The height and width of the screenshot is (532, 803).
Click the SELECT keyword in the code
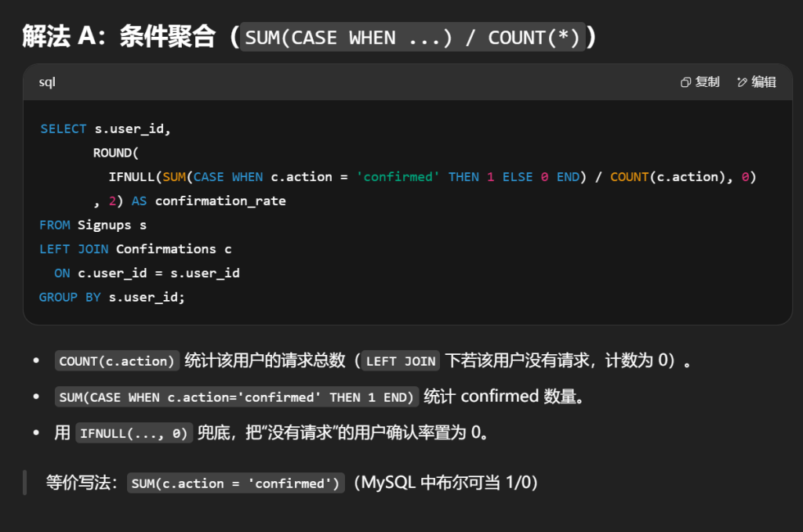pyautogui.click(x=63, y=128)
